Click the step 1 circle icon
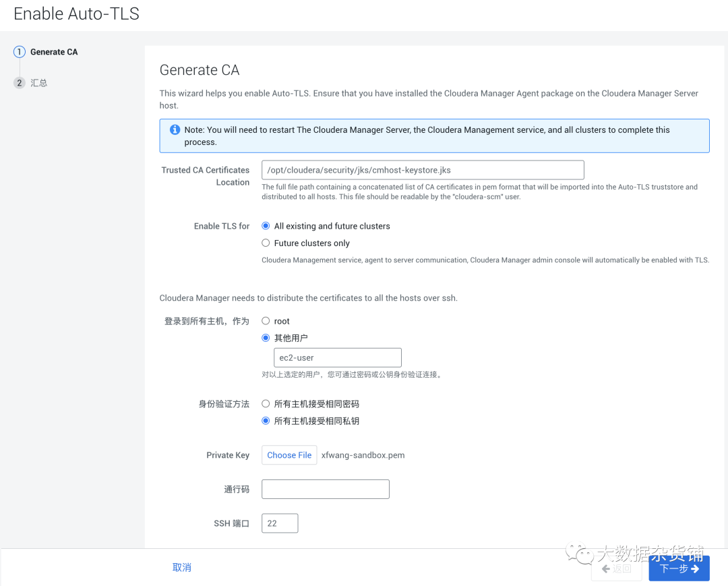The width and height of the screenshot is (728, 586). [19, 52]
